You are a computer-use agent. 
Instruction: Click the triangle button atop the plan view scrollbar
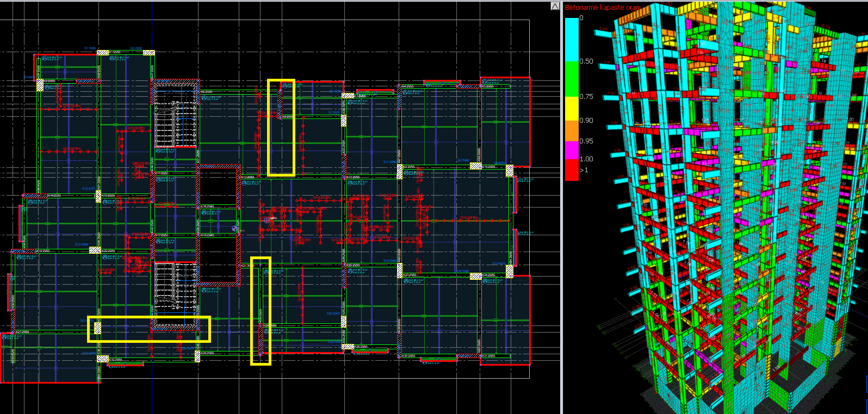pos(555,6)
